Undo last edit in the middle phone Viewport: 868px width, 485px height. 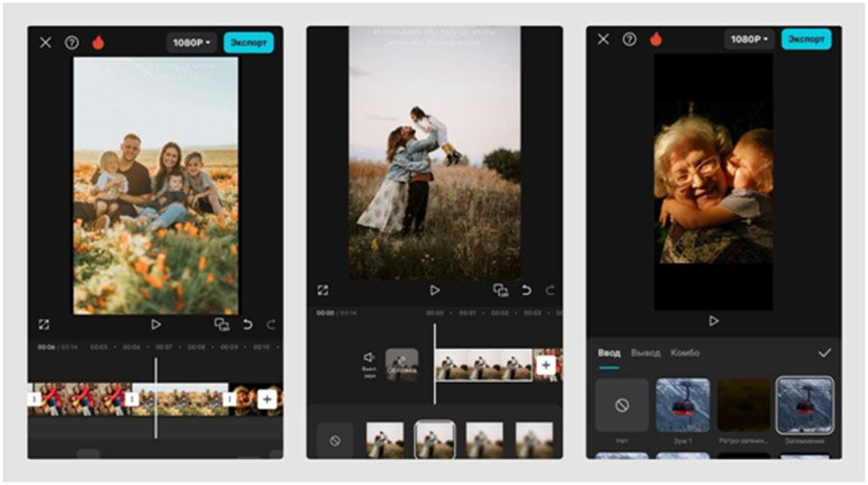pos(527,290)
